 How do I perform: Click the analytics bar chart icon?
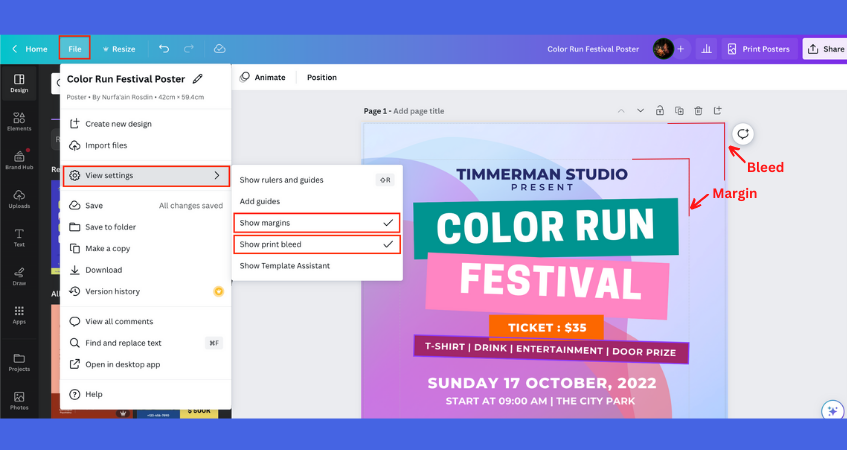tap(706, 48)
